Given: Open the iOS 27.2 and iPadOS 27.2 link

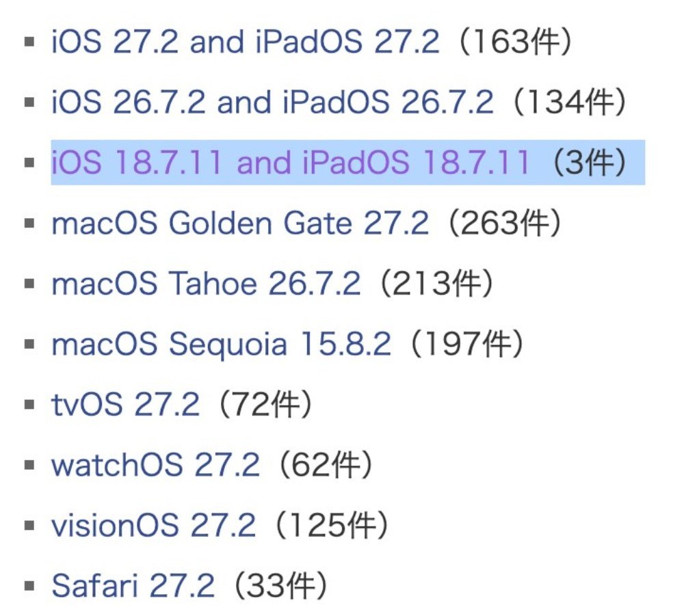Looking at the screenshot, I should tap(245, 42).
